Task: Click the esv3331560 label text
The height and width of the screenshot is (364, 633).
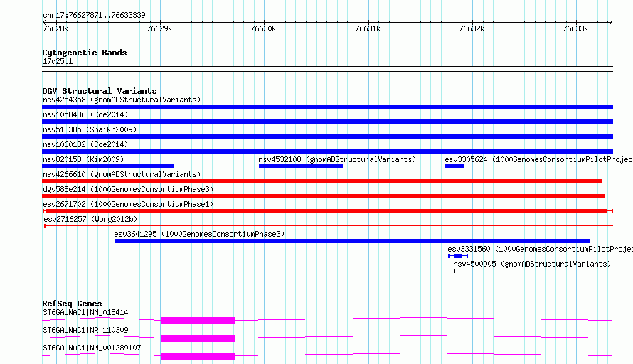Action: tap(540, 249)
